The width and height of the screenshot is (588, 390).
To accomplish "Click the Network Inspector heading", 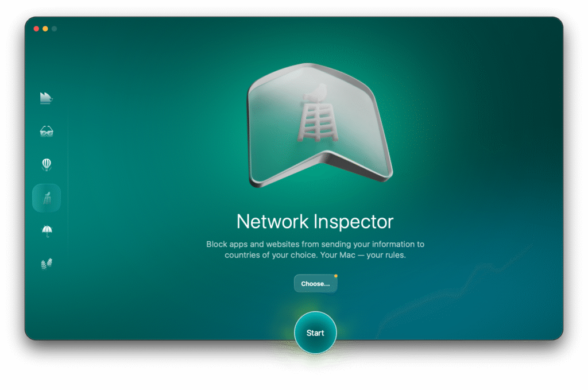I will [x=315, y=221].
